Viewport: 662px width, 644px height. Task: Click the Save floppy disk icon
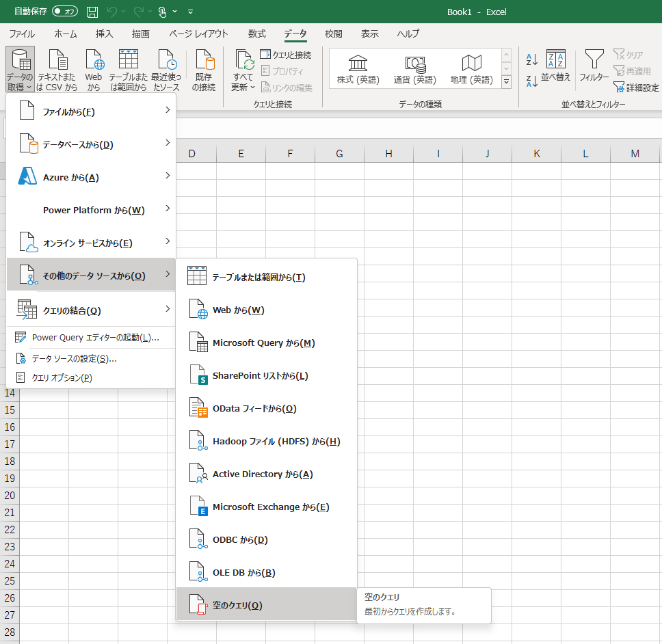coord(92,12)
